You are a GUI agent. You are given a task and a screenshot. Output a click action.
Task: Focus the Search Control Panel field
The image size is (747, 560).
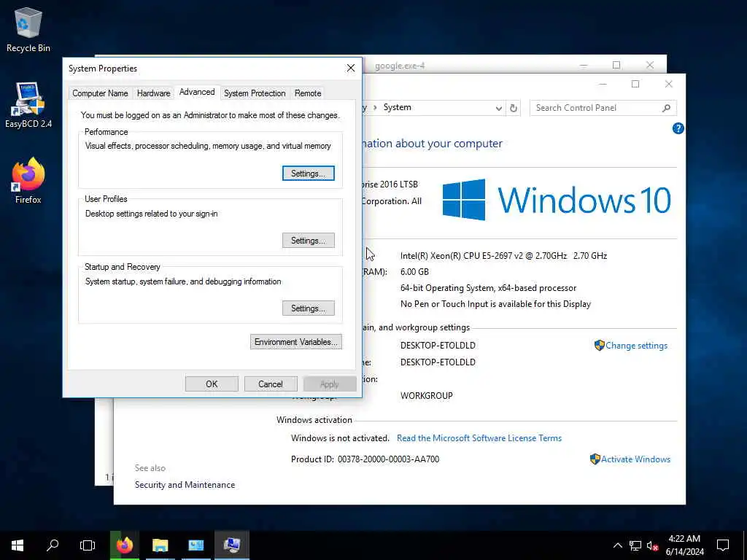pos(603,108)
